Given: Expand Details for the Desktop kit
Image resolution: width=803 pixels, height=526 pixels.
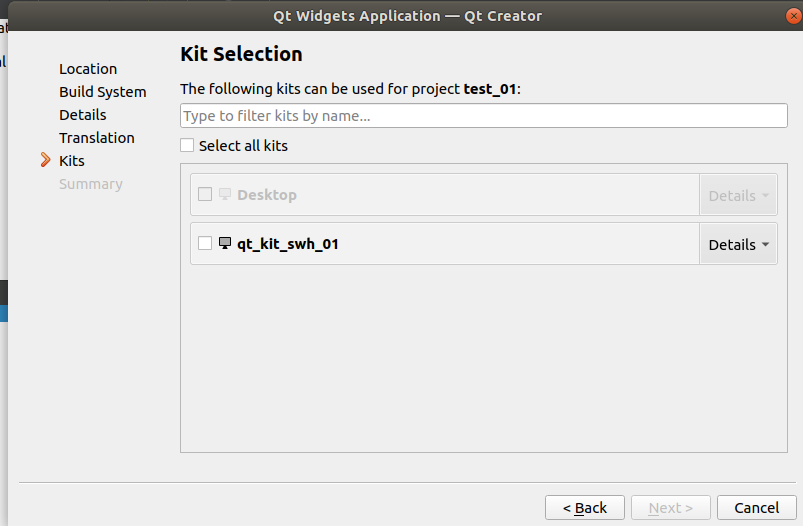Looking at the screenshot, I should click(x=738, y=195).
